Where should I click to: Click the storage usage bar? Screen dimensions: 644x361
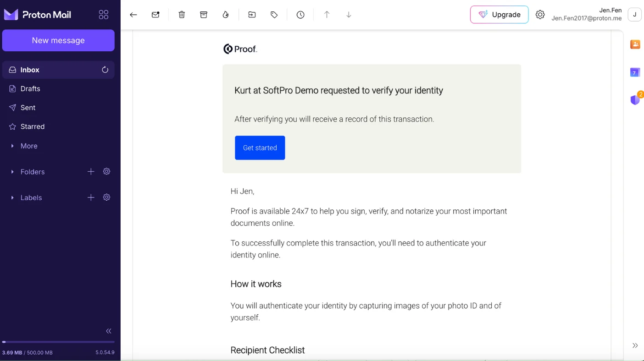pos(58,342)
